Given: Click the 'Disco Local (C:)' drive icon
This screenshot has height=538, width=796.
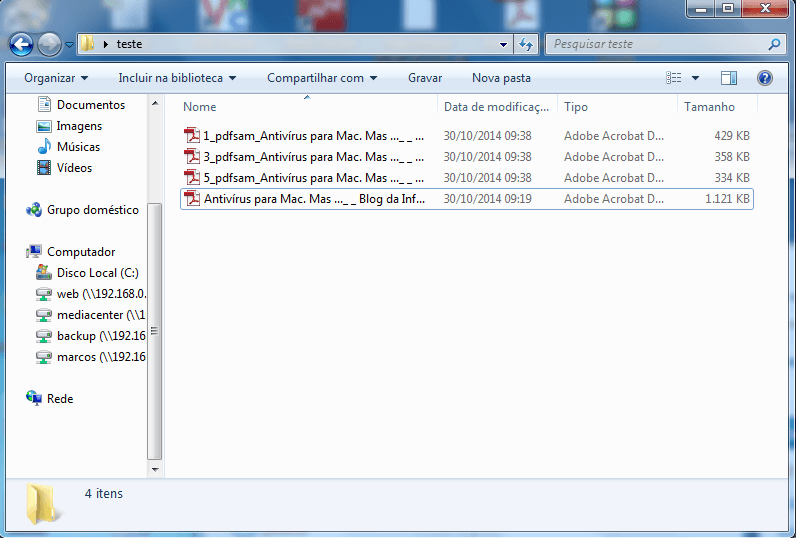Looking at the screenshot, I should coord(44,273).
